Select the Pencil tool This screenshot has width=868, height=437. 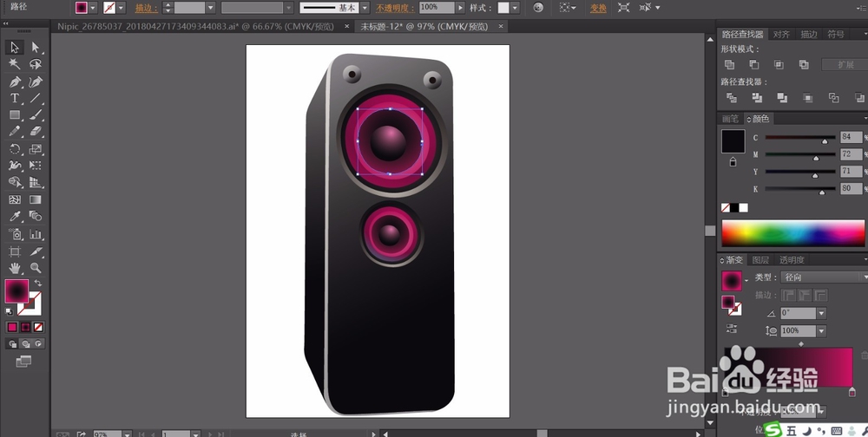[15, 132]
